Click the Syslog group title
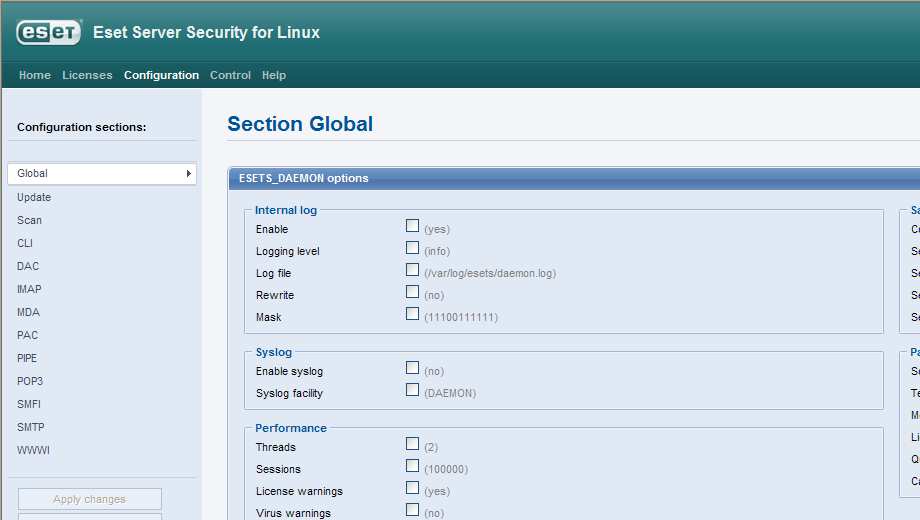Viewport: 920px width, 520px height. tap(273, 352)
